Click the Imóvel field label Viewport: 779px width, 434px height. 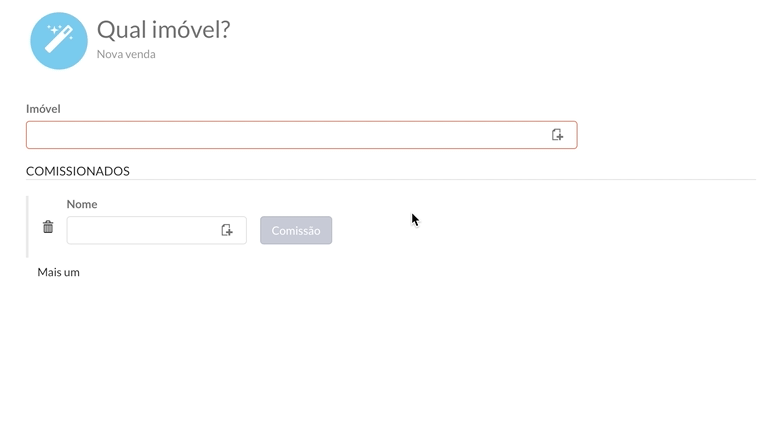point(44,108)
